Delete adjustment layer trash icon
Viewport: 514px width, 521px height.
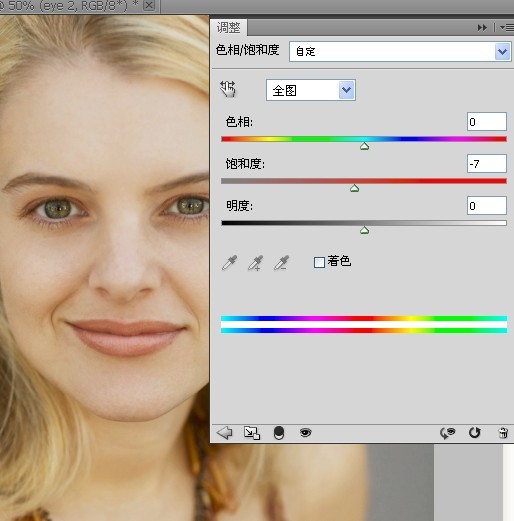[x=503, y=433]
